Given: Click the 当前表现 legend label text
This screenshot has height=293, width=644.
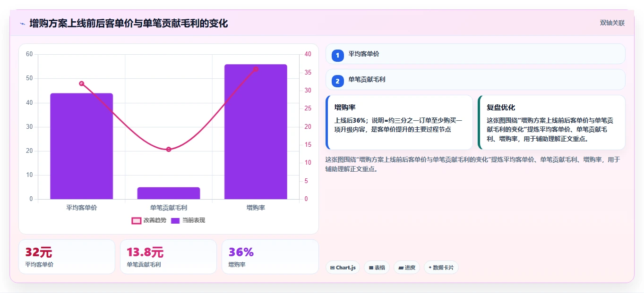Looking at the screenshot, I should tap(194, 220).
